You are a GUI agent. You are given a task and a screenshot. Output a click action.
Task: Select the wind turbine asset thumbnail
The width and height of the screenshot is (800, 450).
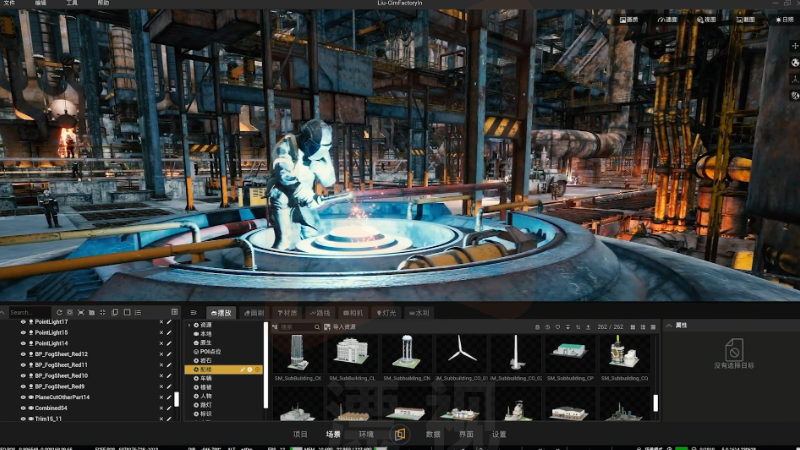coord(461,353)
